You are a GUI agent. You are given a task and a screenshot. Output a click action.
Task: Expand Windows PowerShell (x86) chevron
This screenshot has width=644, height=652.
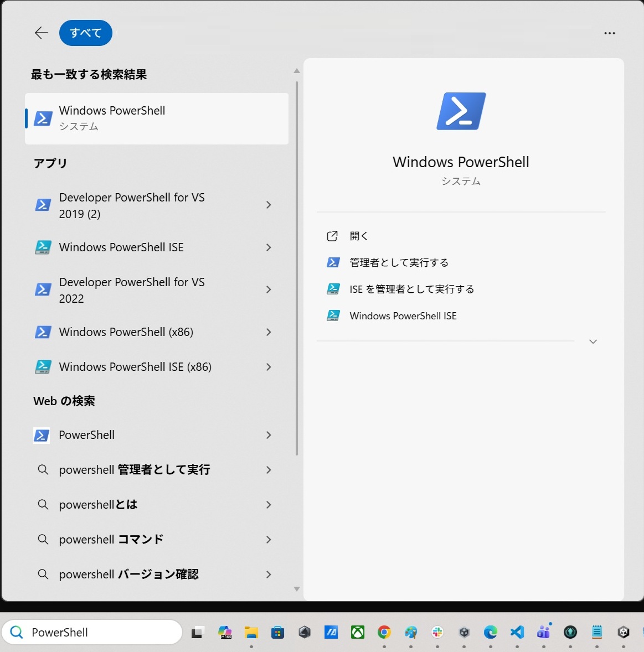point(269,332)
